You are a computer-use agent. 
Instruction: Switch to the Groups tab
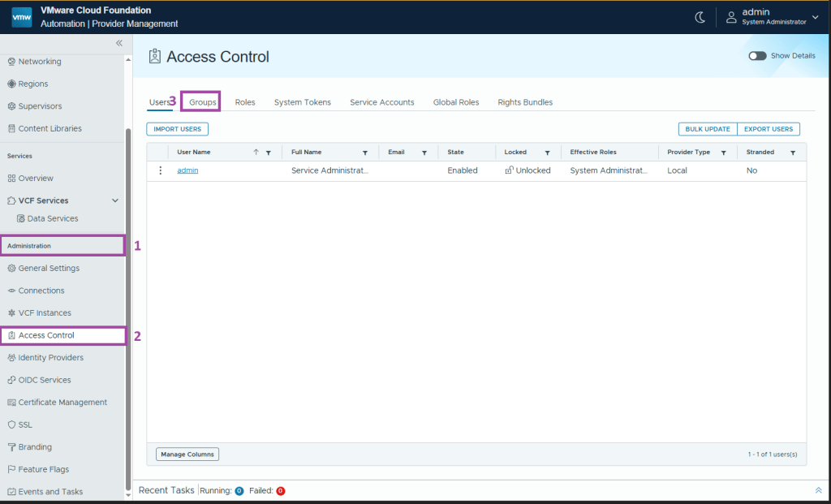tap(203, 102)
